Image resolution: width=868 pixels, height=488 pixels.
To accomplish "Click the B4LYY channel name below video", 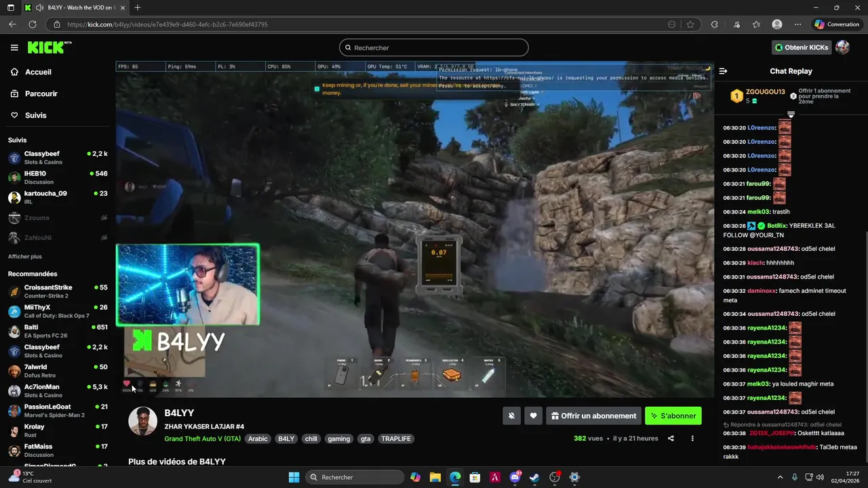I will 179,413.
